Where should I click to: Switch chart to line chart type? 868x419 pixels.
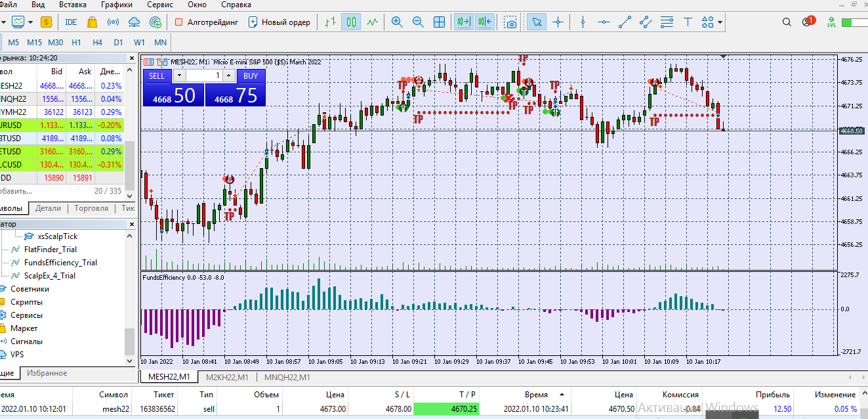[373, 22]
